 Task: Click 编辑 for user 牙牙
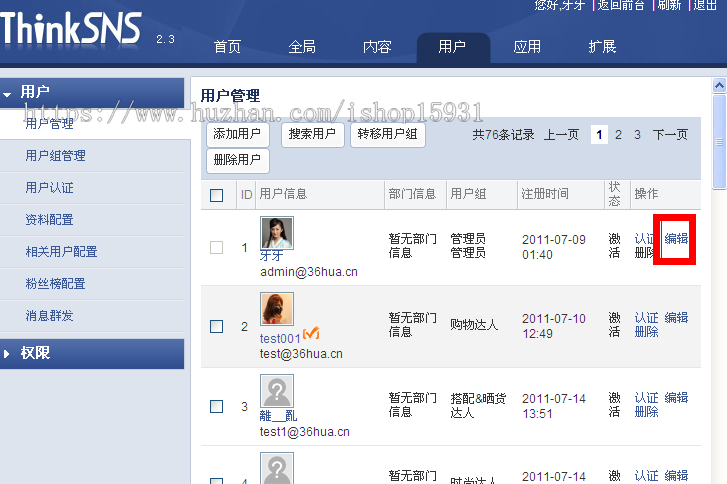pyautogui.click(x=676, y=239)
